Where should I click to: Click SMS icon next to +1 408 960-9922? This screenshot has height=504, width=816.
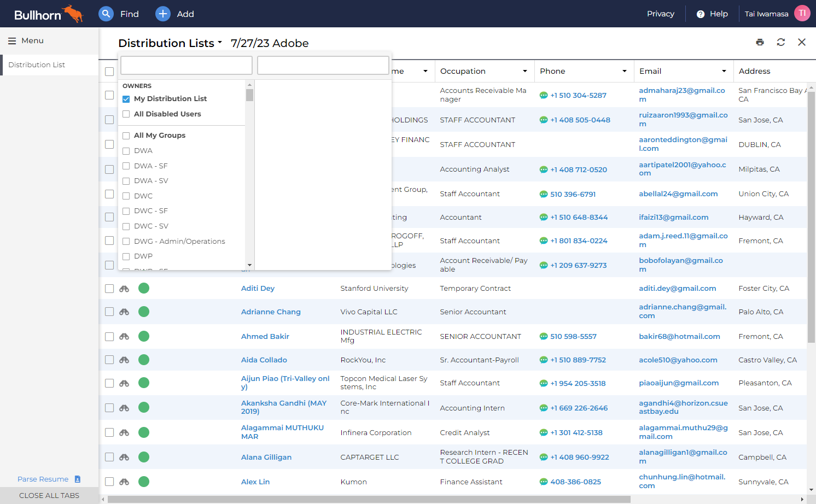(544, 457)
